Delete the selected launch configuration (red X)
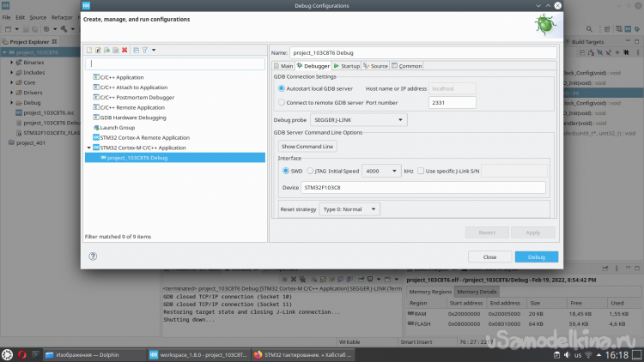 [125, 51]
